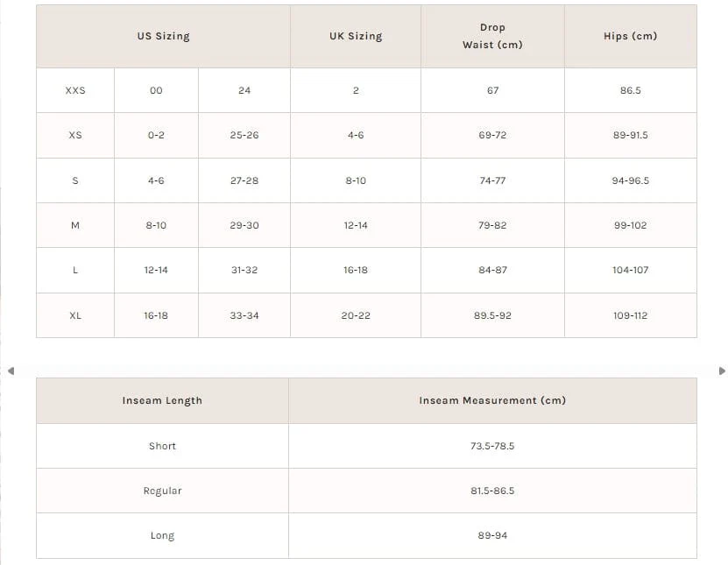The image size is (728, 565).
Task: Click the Inseam Measurement (cm) header
Action: point(492,400)
